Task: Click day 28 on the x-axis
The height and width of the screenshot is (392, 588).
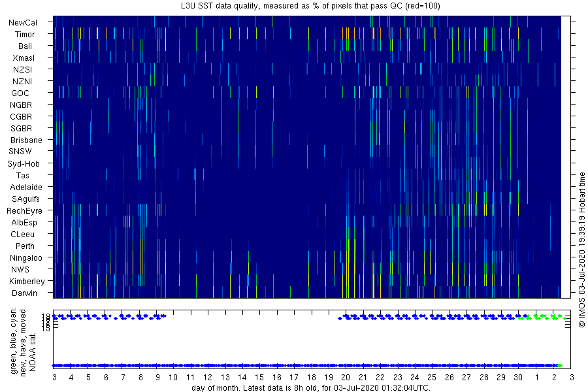Action: coord(484,378)
